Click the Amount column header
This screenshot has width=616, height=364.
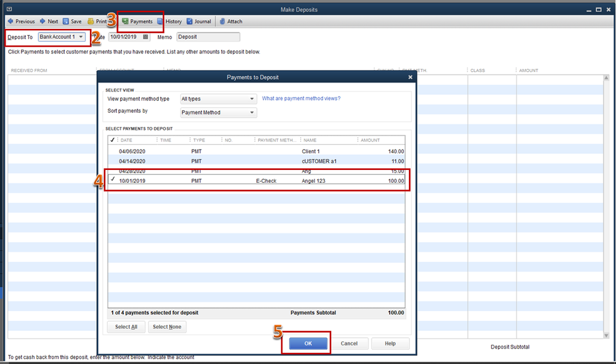point(371,140)
